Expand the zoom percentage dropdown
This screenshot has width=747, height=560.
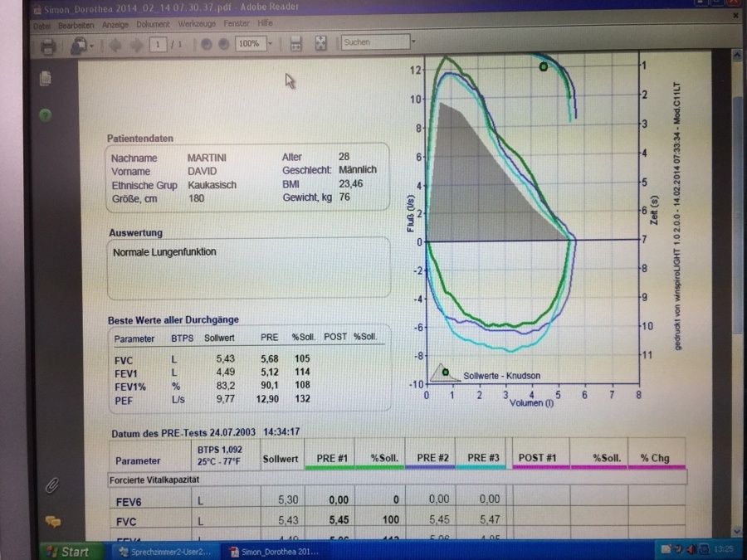tap(270, 44)
